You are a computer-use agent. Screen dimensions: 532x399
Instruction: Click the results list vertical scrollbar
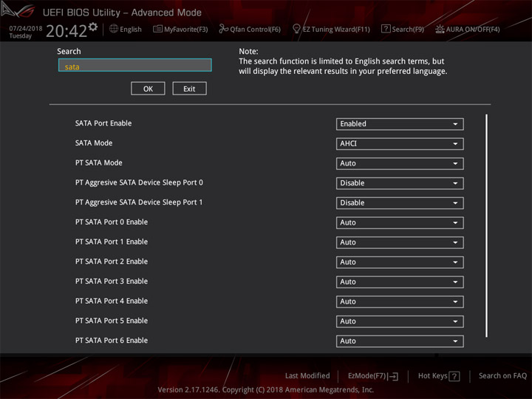point(486,225)
